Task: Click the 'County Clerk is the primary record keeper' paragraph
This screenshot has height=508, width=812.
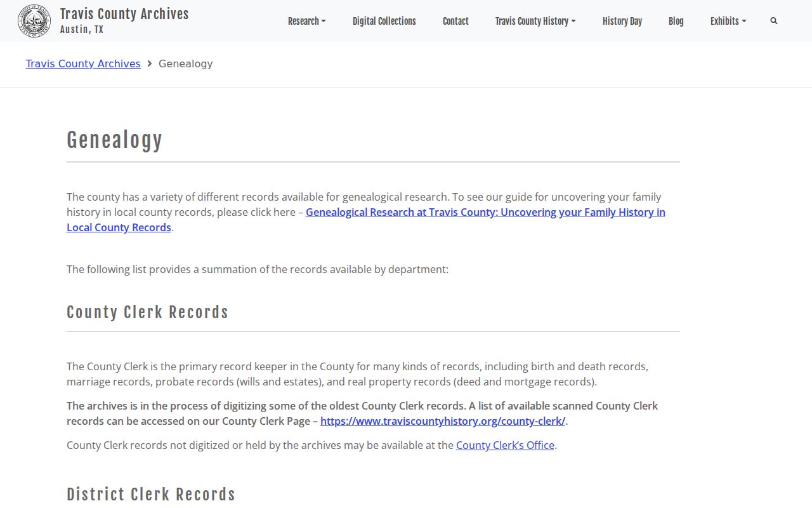Action: click(357, 374)
